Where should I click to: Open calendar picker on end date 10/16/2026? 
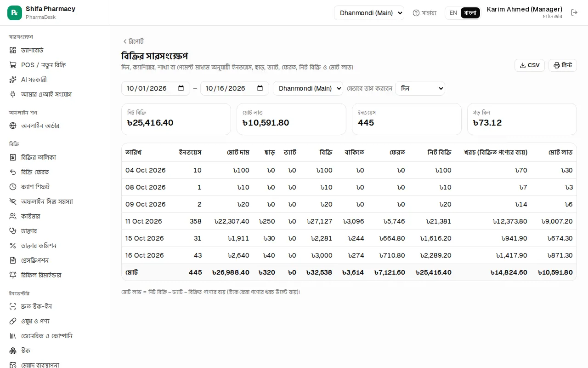tap(260, 88)
